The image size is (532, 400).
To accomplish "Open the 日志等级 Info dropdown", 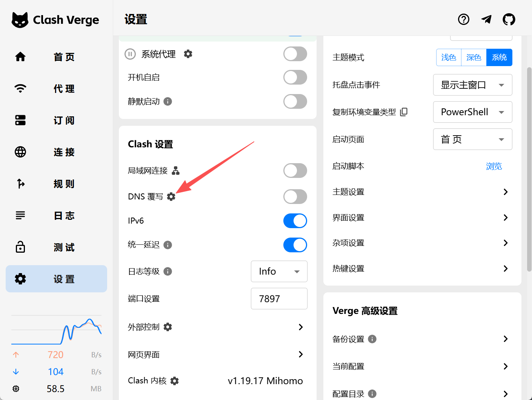I will click(279, 271).
